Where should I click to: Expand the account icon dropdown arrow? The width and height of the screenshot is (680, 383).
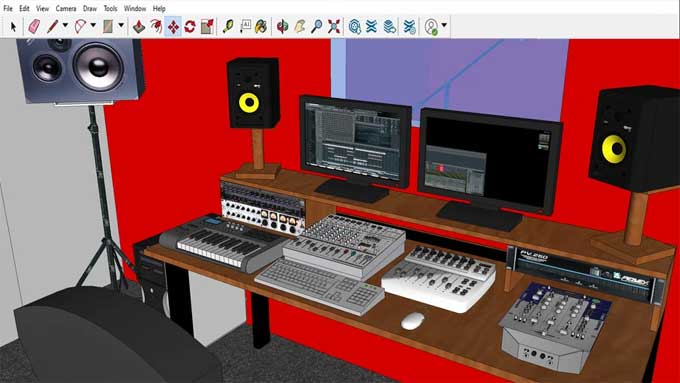click(444, 25)
